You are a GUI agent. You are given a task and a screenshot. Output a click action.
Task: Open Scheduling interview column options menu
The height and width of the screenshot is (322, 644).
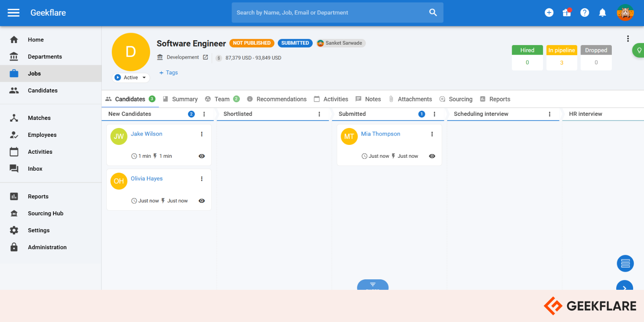click(549, 114)
